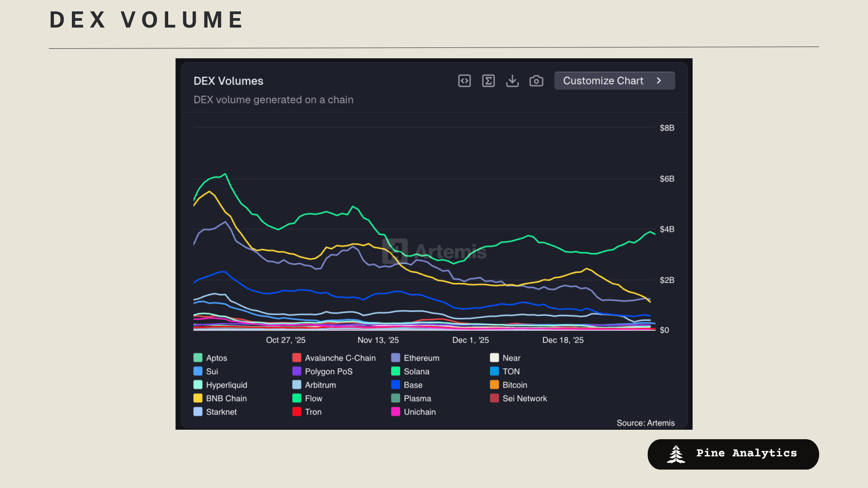The height and width of the screenshot is (488, 868).
Task: Toggle the Tron legend entry
Action: pos(313,412)
